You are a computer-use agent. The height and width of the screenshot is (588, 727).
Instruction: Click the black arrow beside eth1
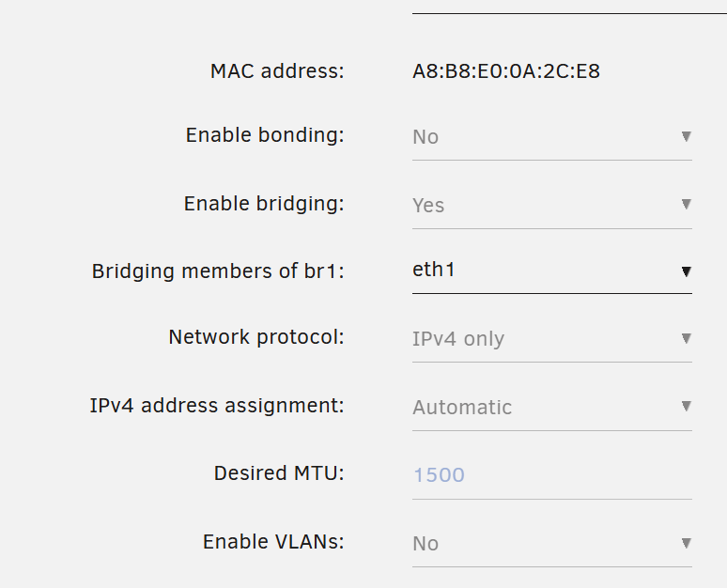pyautogui.click(x=687, y=271)
